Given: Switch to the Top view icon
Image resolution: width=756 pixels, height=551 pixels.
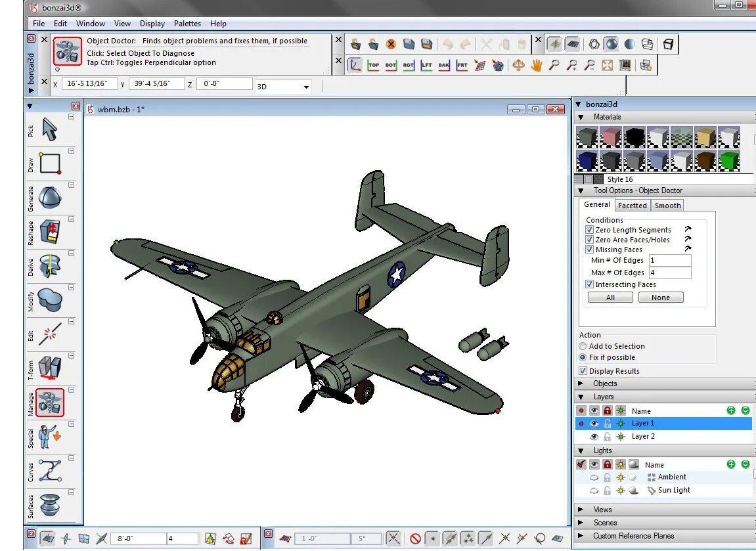Looking at the screenshot, I should click(x=373, y=65).
